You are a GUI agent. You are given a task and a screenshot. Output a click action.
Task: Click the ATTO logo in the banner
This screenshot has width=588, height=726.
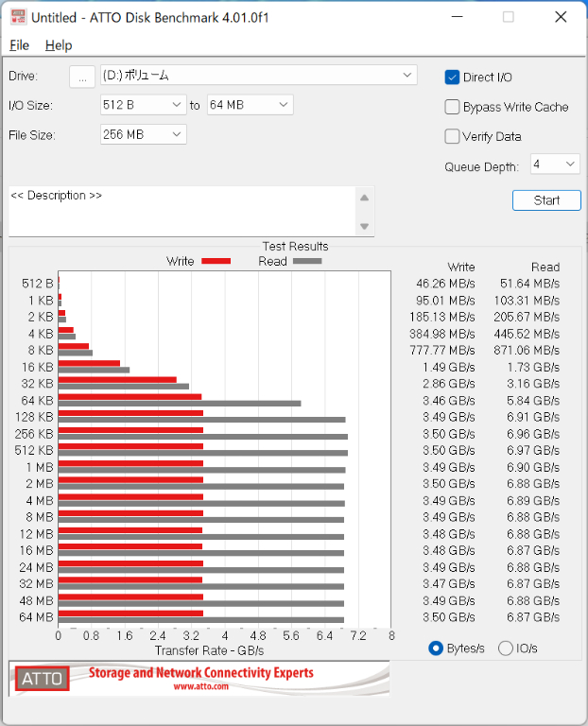pyautogui.click(x=43, y=679)
